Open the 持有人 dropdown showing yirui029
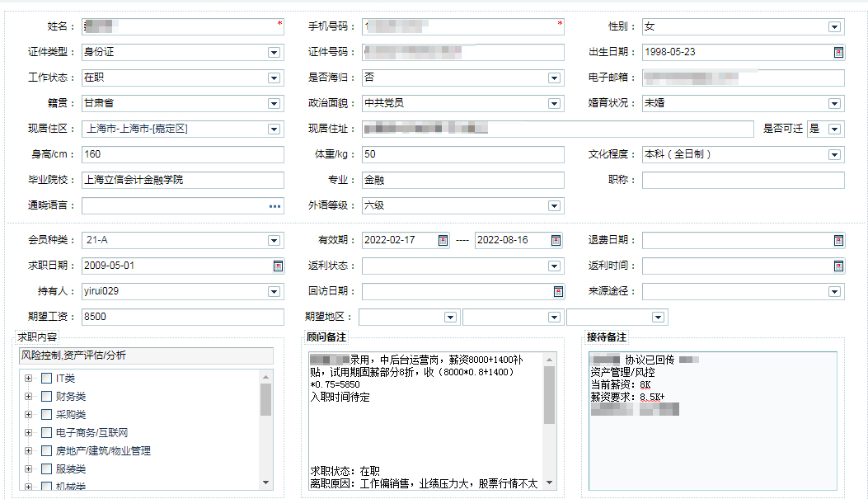Screen dimensions: 868x499 274,291
